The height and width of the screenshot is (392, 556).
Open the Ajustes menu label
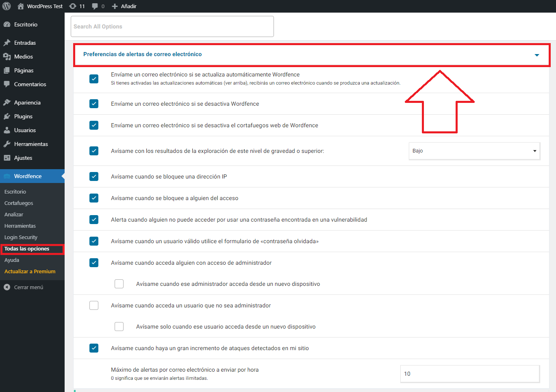[x=23, y=158]
